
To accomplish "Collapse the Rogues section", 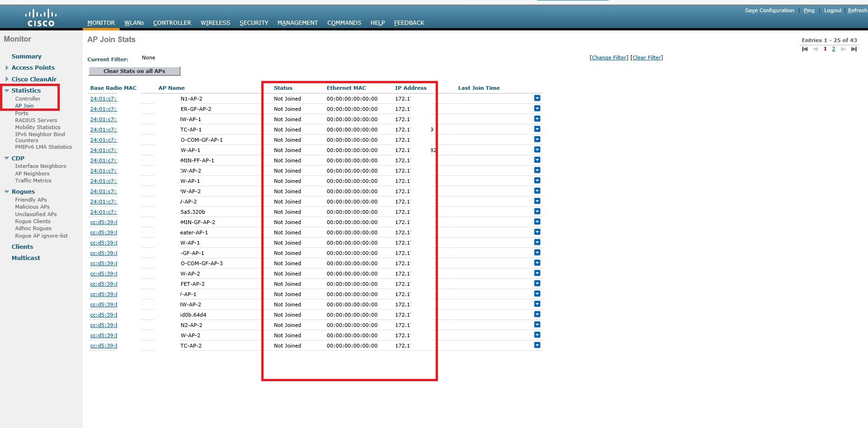I will [7, 191].
